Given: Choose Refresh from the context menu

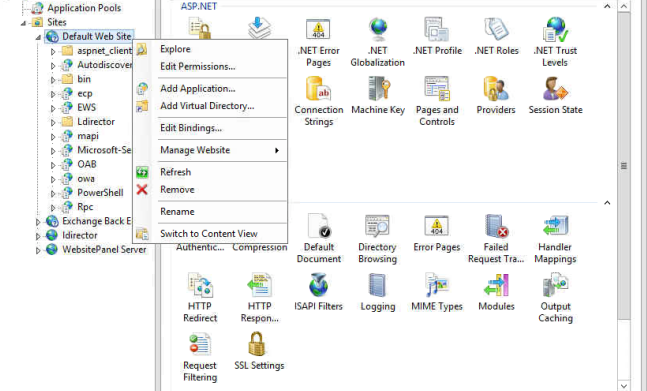Looking at the screenshot, I should pyautogui.click(x=210, y=172).
